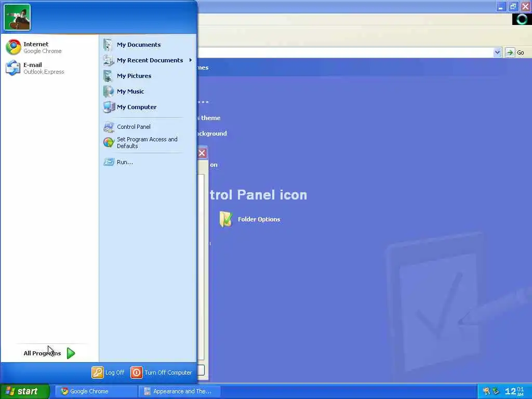Click the user account picture
The width and height of the screenshot is (532, 399).
(x=17, y=17)
